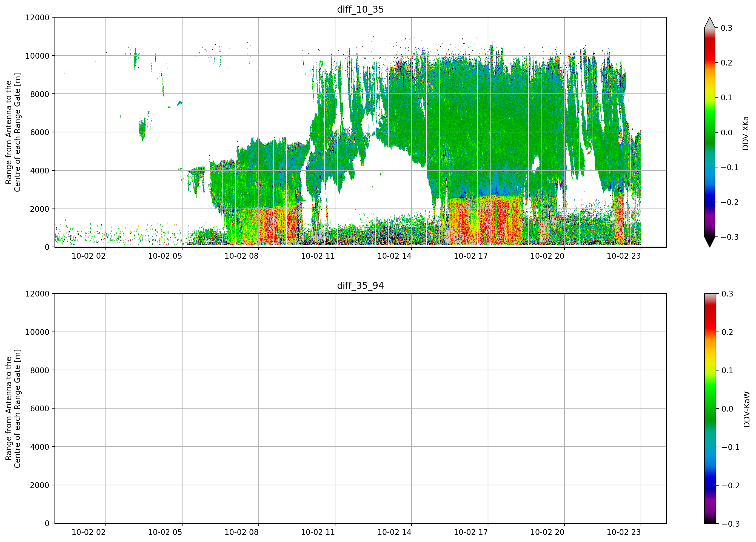Image resolution: width=756 pixels, height=542 pixels.
Task: Click the bottom plot's range y-axis title
Action: [13, 409]
